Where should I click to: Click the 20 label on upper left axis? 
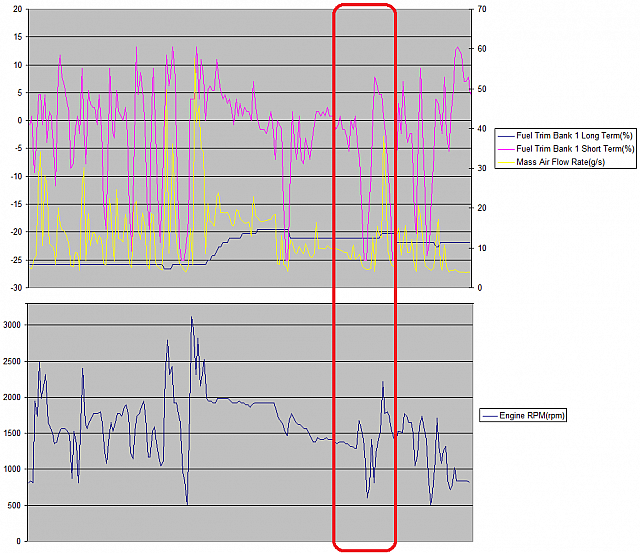17,9
